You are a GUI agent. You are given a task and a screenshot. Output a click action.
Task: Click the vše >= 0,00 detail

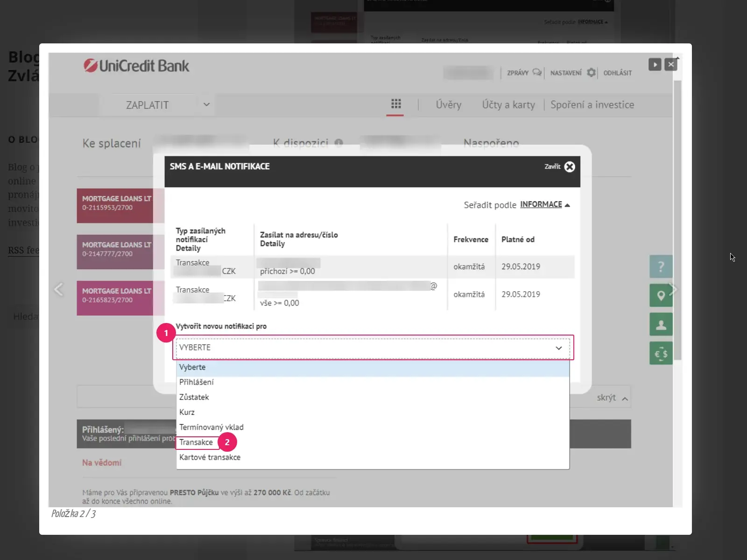pos(280,303)
